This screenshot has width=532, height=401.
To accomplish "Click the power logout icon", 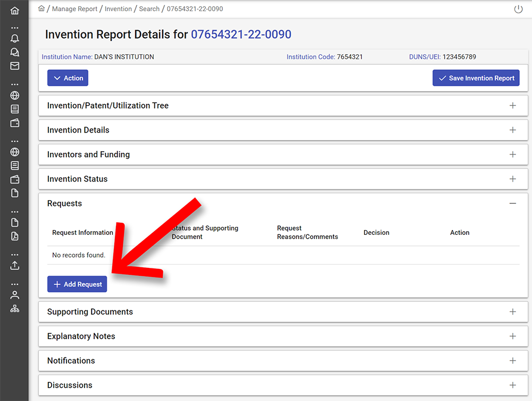I will 518,9.
